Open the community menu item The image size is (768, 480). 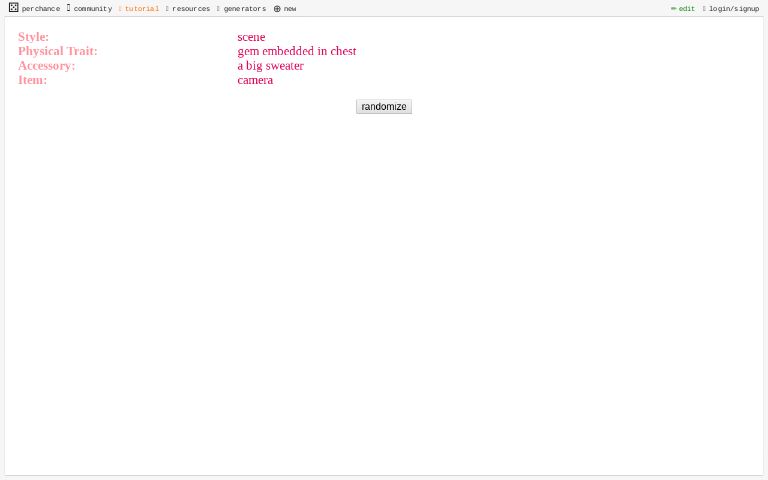point(92,9)
